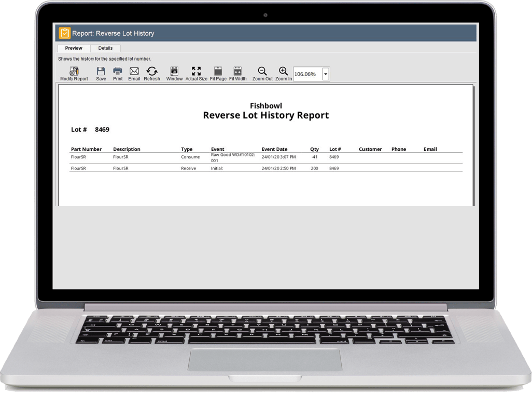The image size is (532, 398).
Task: Open the Modify Report tool
Action: pos(74,74)
